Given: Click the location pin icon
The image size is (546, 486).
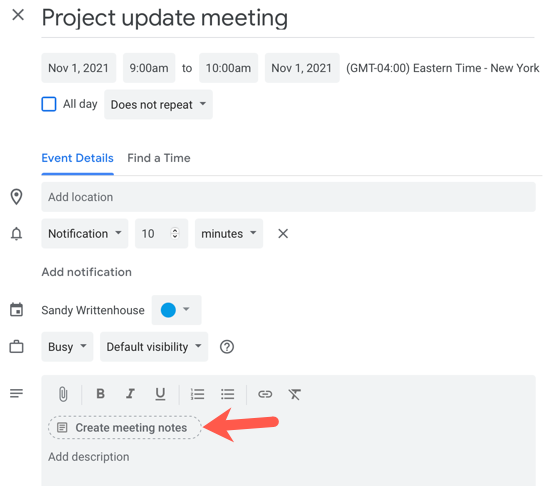Looking at the screenshot, I should coord(16,197).
